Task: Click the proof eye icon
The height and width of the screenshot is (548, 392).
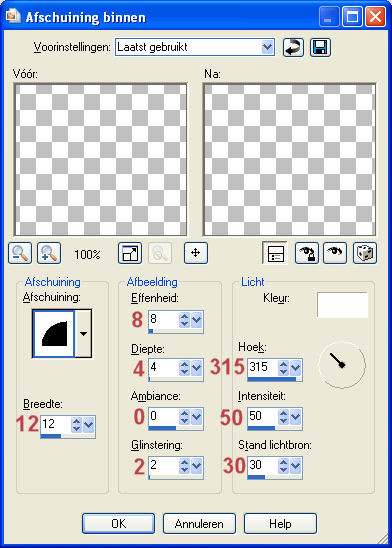Action: [x=335, y=253]
